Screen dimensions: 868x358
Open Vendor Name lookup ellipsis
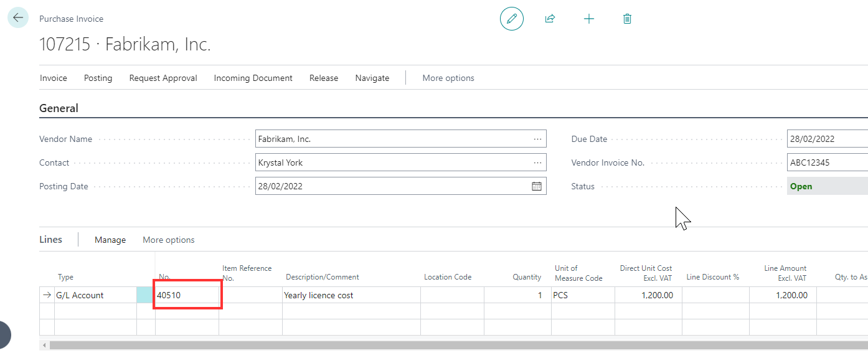click(537, 139)
